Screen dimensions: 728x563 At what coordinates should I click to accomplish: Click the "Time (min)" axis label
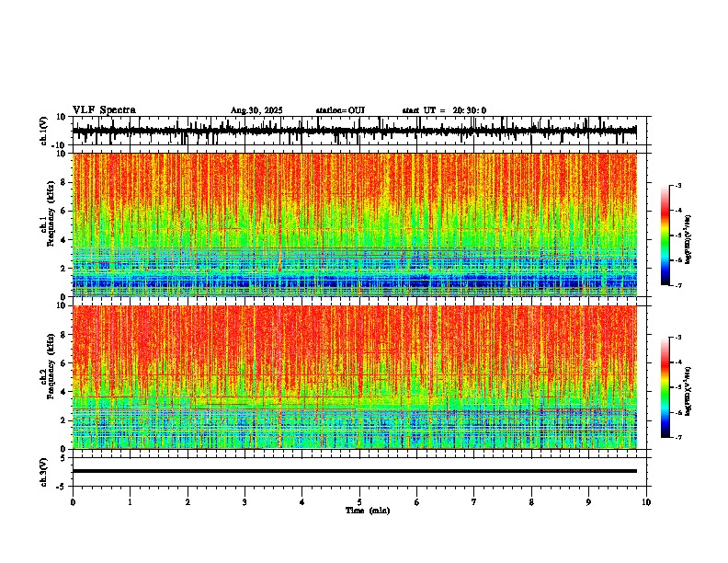point(368,511)
